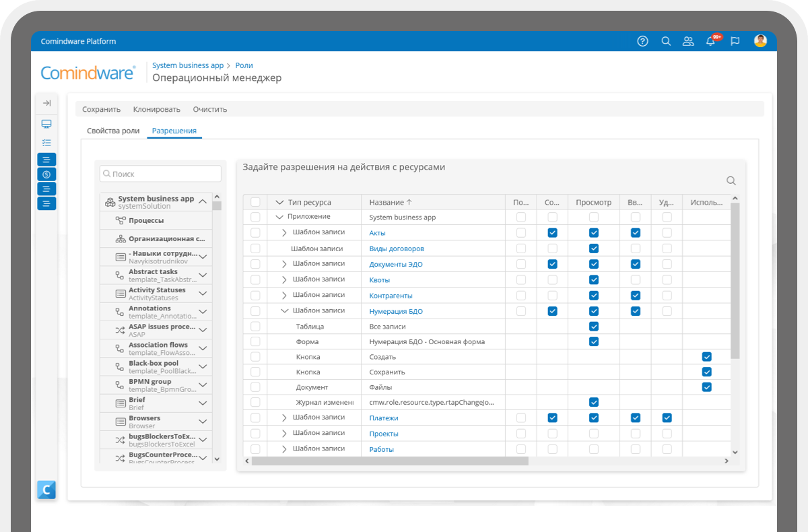
Task: Uncheck usage permission for Файлы document row
Action: click(x=706, y=387)
